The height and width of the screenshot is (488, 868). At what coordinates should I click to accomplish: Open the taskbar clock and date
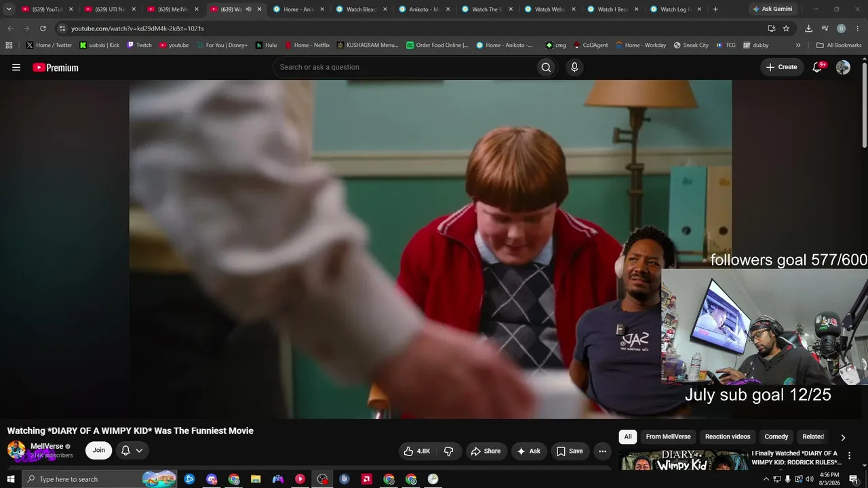[829, 479]
